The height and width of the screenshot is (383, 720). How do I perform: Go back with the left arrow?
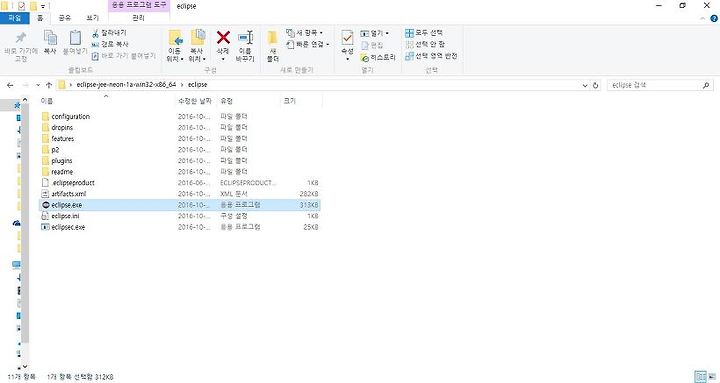pos(10,85)
